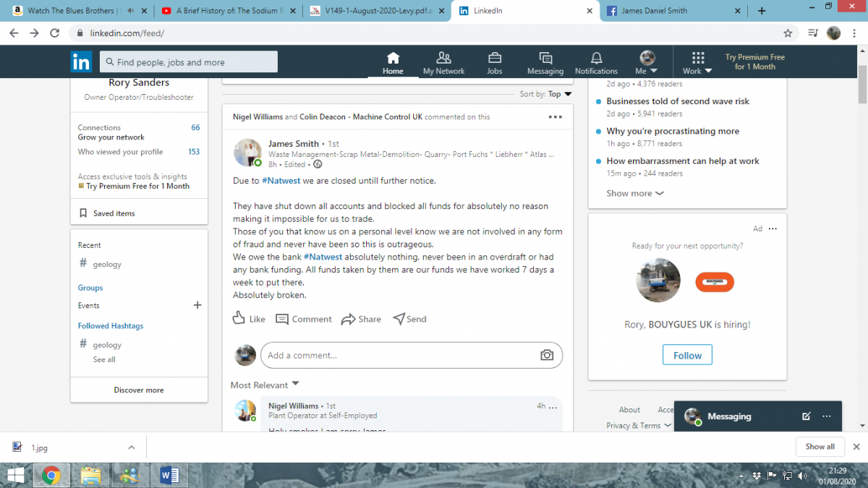Open Discover more in sidebar

139,390
